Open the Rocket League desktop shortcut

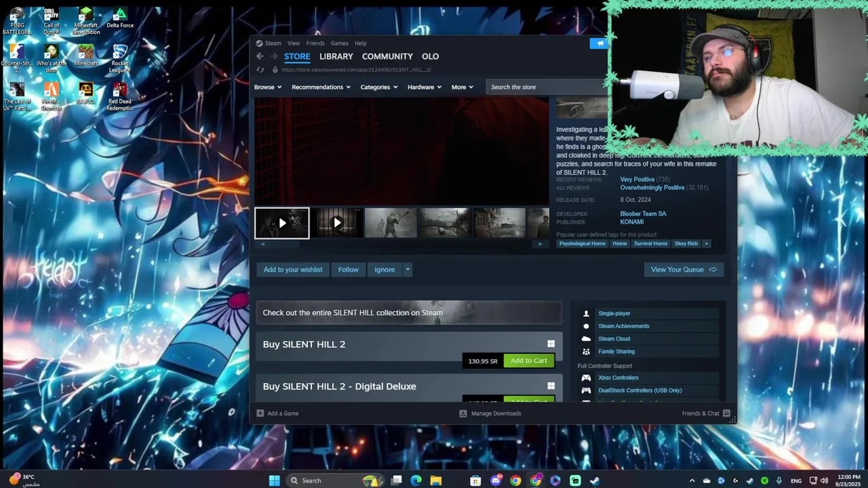pos(120,59)
